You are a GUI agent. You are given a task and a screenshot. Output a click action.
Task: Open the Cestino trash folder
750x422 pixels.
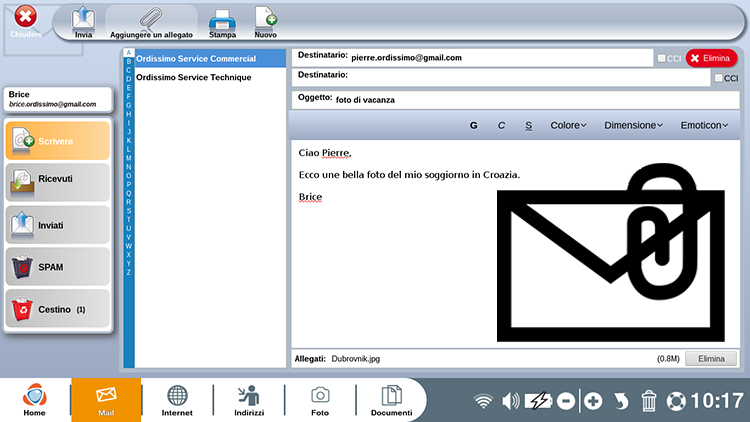click(57, 310)
